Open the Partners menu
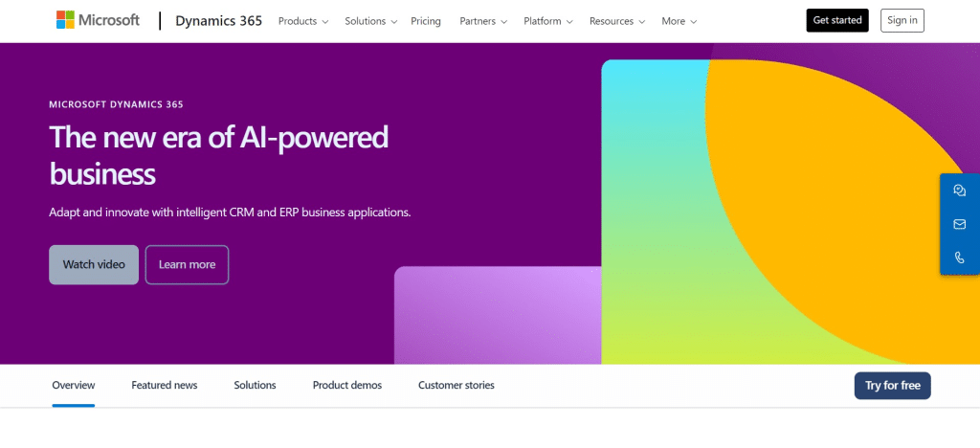 (x=484, y=21)
